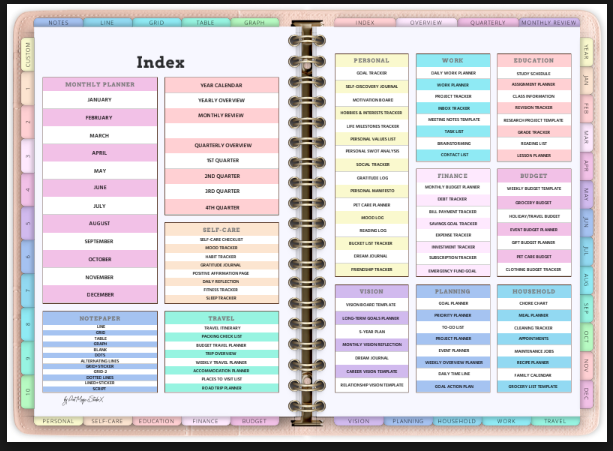Open the AUGUST monthly planner link

100,223
